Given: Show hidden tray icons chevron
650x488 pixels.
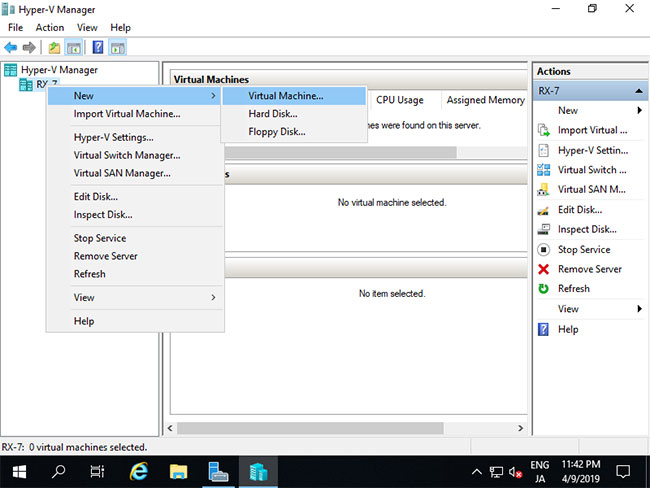Looking at the screenshot, I should pos(477,472).
